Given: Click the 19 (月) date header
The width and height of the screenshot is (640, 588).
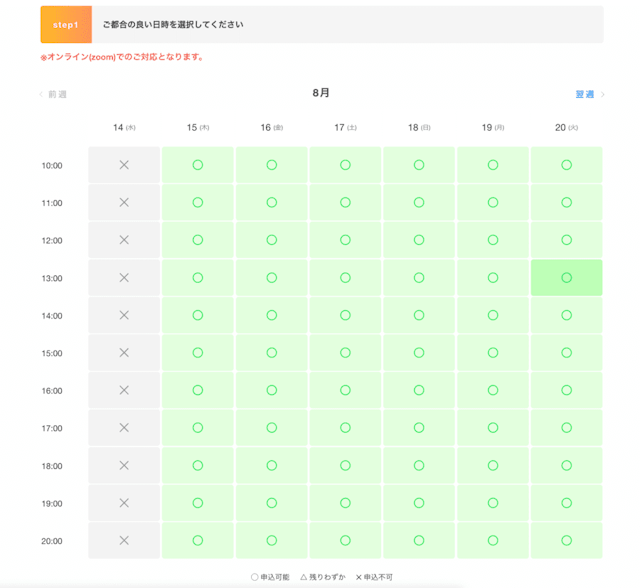Looking at the screenshot, I should pyautogui.click(x=493, y=128).
